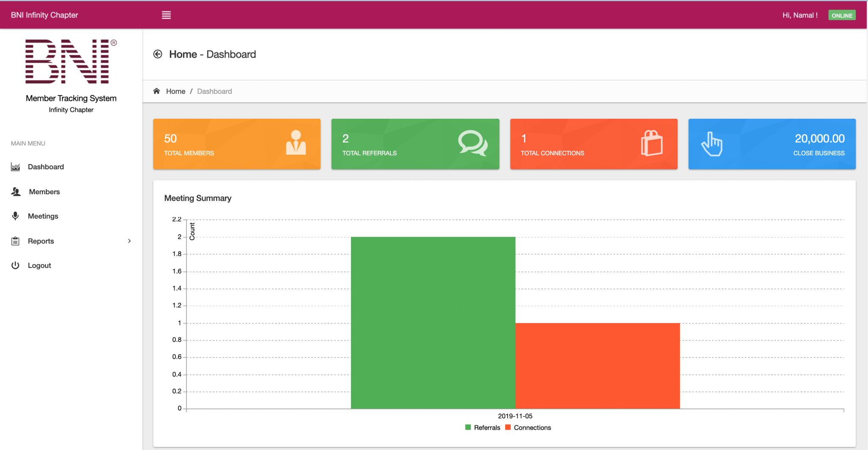
Task: Click the 2019-11-05 axis date label
Action: (515, 416)
